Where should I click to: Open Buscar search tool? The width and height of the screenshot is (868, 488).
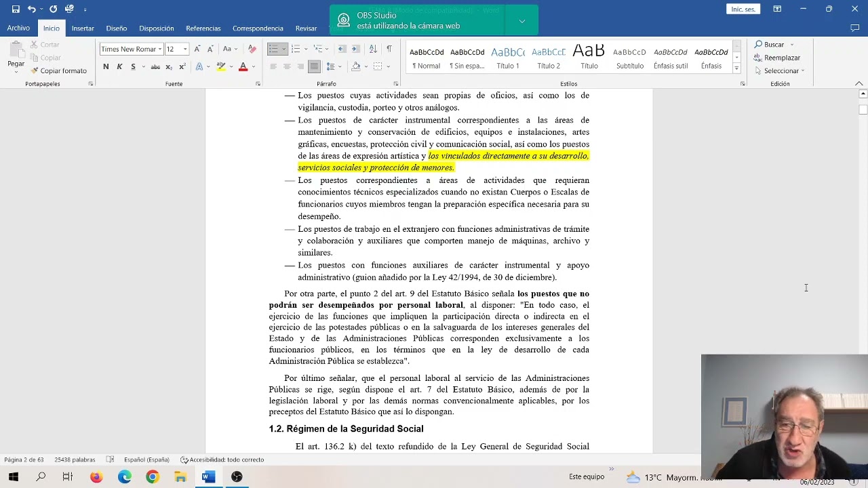pyautogui.click(x=770, y=44)
